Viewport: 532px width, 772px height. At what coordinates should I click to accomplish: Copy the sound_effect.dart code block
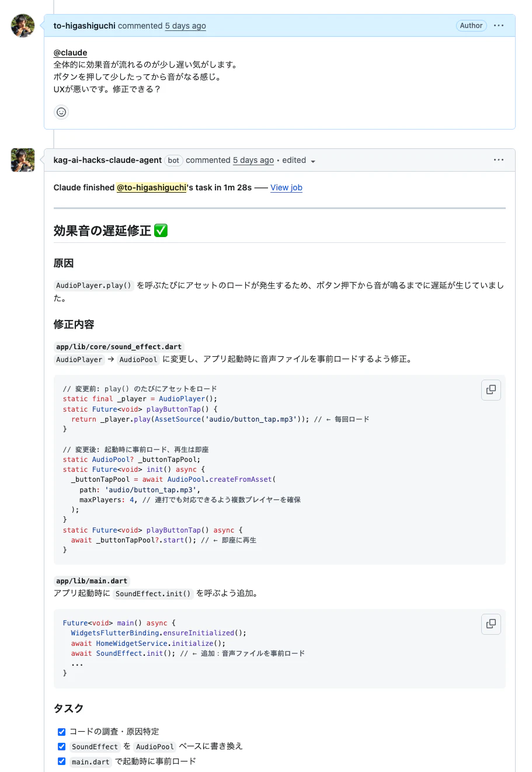click(x=491, y=390)
